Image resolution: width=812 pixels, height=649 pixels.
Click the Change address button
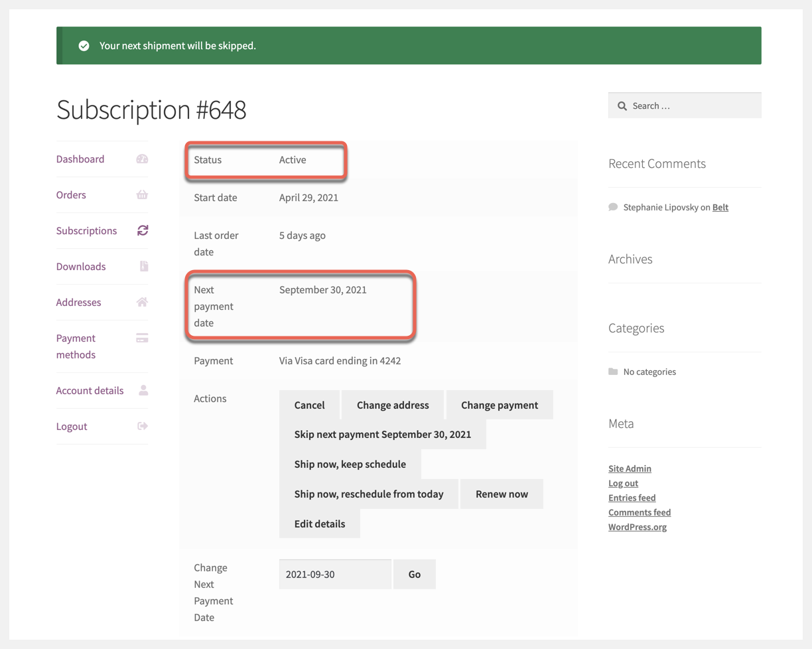coord(393,405)
